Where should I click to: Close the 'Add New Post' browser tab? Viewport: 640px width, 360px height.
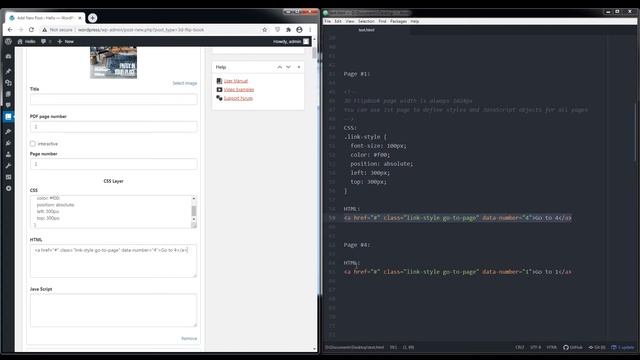click(x=80, y=18)
